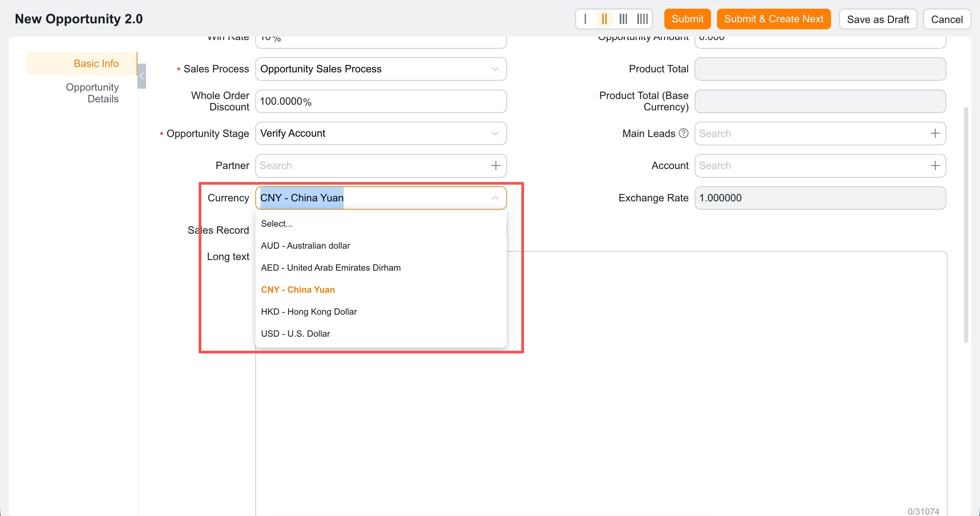The height and width of the screenshot is (516, 980).
Task: Collapse the Currency dropdown arrow
Action: click(495, 198)
